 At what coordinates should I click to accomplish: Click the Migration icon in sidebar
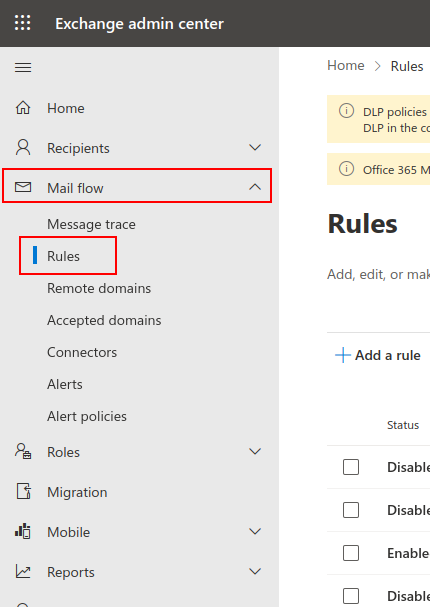[x=24, y=491]
